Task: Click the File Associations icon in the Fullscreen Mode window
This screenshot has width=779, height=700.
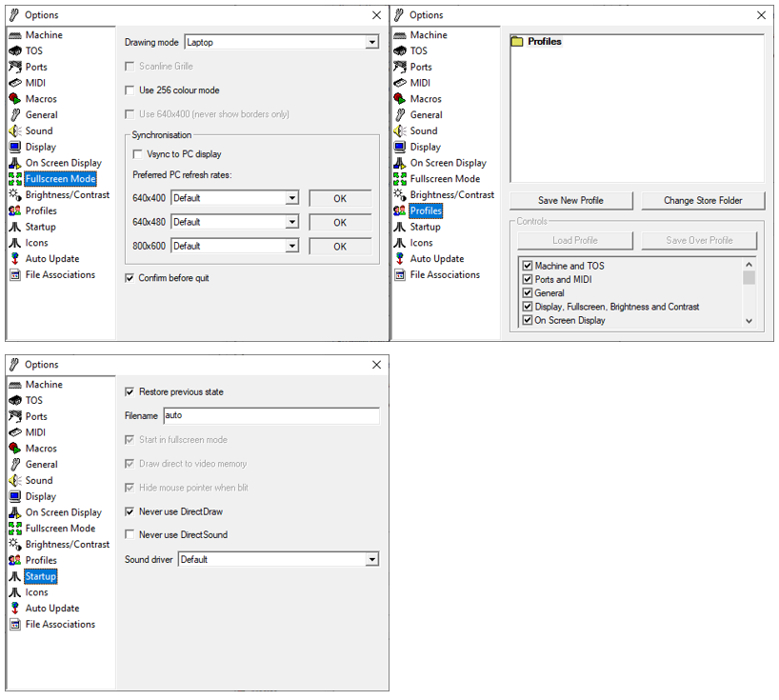Action: coord(15,274)
